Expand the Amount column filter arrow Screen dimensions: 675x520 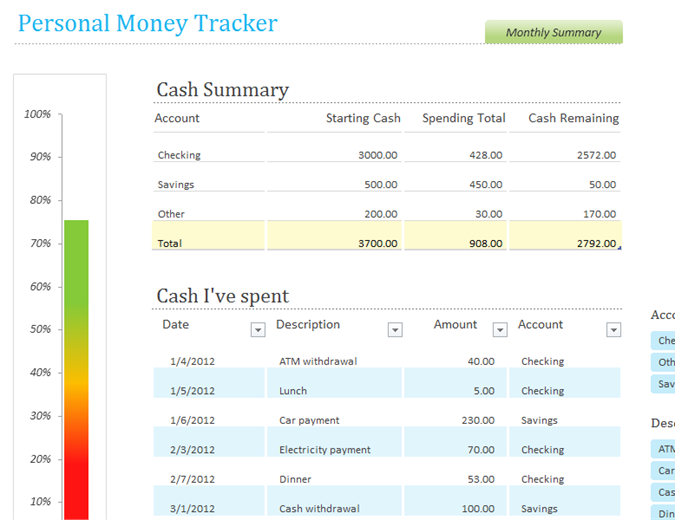pos(500,329)
